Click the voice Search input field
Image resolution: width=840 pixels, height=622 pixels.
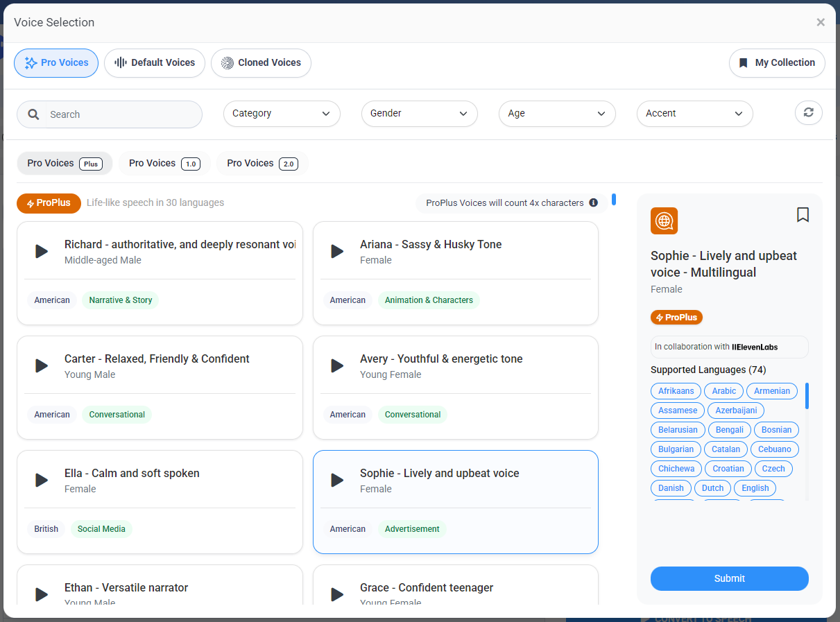click(x=121, y=114)
